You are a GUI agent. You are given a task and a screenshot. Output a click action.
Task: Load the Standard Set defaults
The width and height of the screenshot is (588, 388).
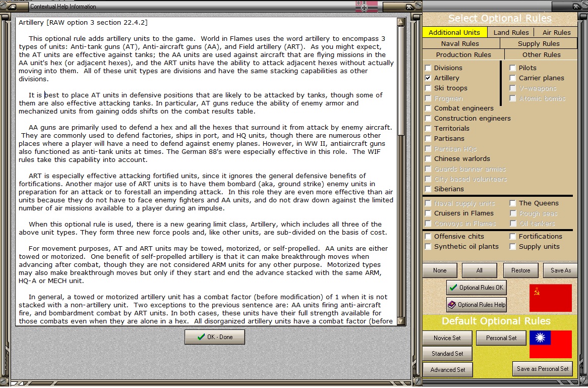point(447,354)
